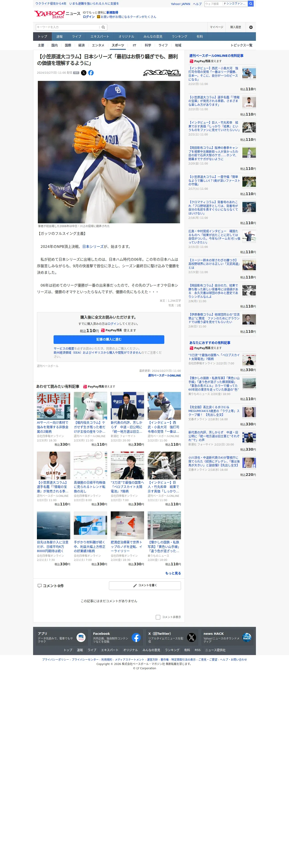289x868 pixels.
Task: Click the blue web search magnifier button
Action: pos(251,4)
